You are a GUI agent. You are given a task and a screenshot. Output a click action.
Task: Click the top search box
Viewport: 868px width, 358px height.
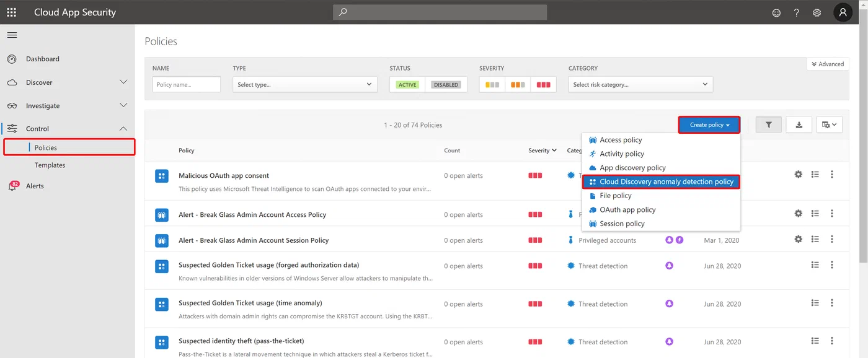(440, 12)
